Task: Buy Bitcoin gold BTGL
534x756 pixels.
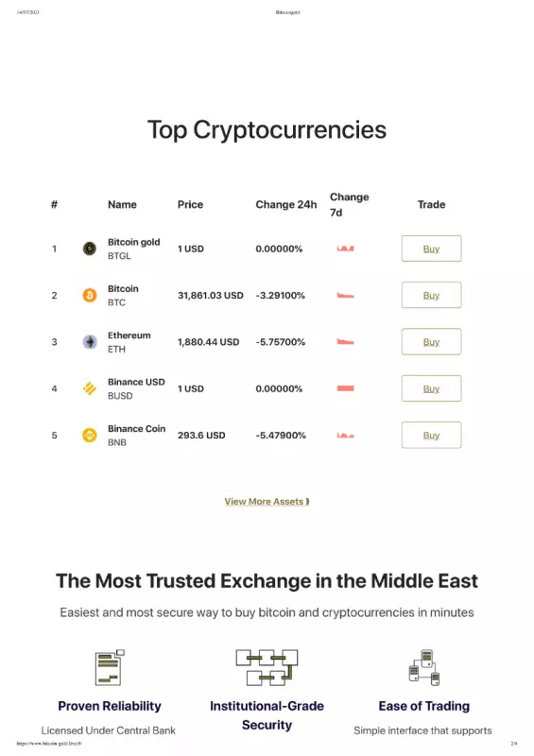Action: point(431,249)
